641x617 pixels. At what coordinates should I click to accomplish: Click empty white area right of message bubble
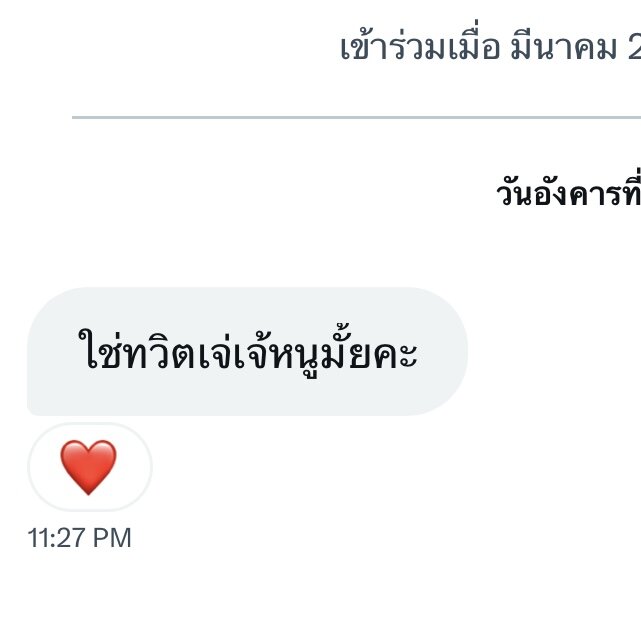pos(552,352)
